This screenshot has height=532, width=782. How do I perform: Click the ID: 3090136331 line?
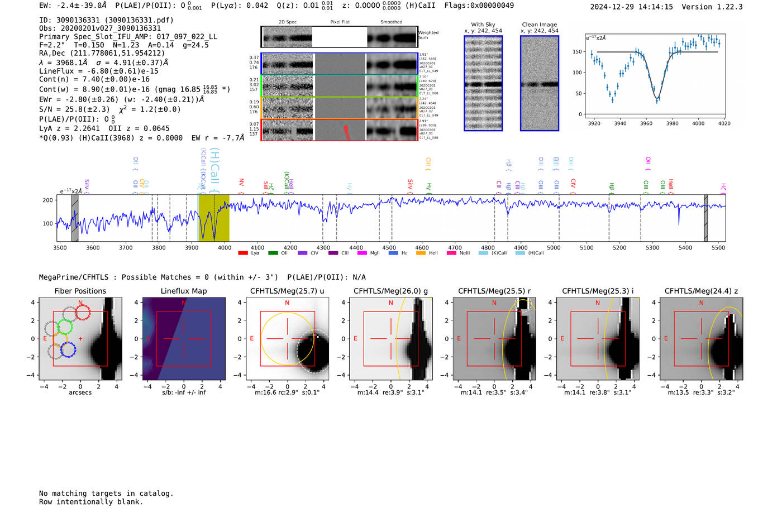106,20
